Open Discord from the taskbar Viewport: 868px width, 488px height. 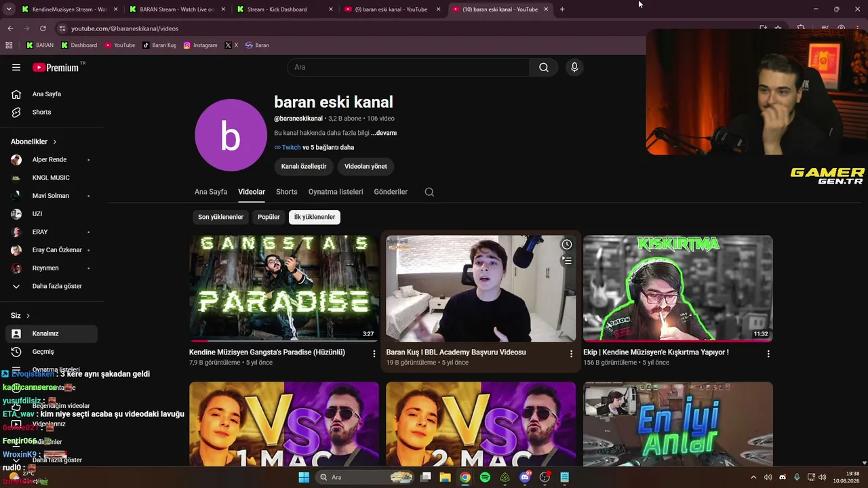coord(525,477)
